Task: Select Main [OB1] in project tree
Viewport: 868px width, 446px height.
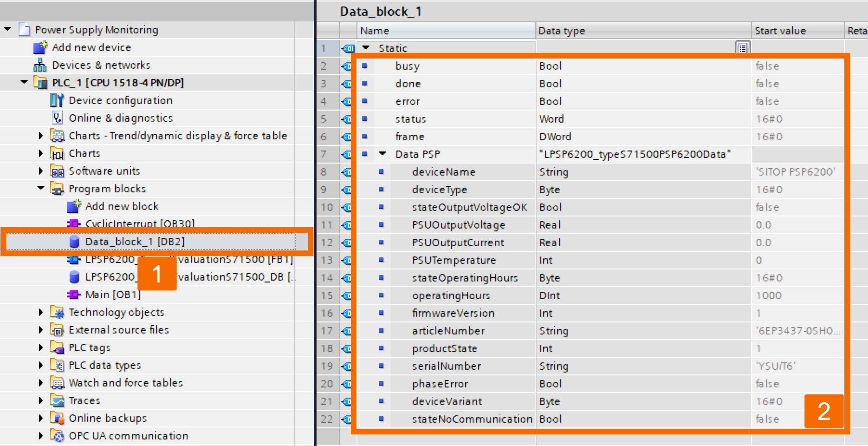Action: tap(113, 295)
